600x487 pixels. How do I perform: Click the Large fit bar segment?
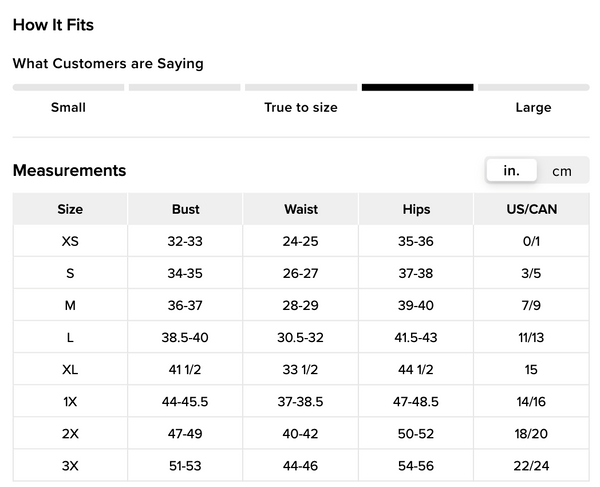(x=533, y=88)
